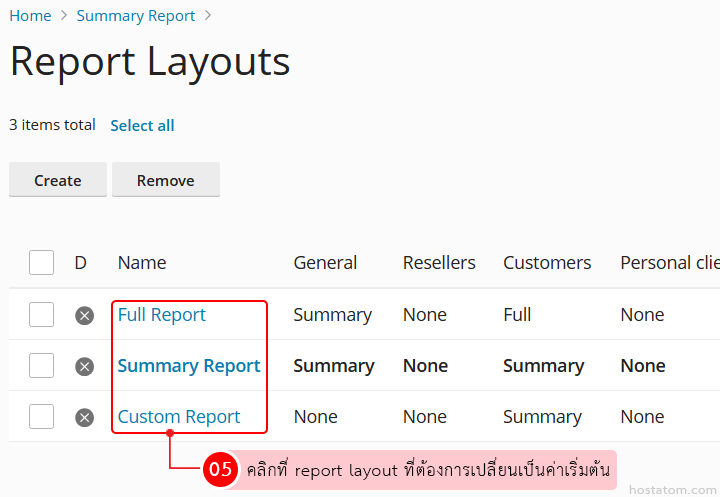Click the breadcrumb chevron after Home

click(x=64, y=16)
